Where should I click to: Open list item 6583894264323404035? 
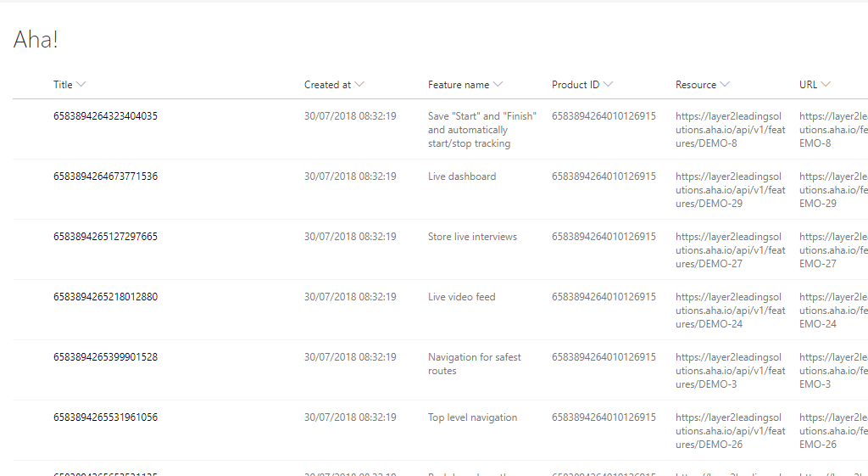(x=105, y=116)
